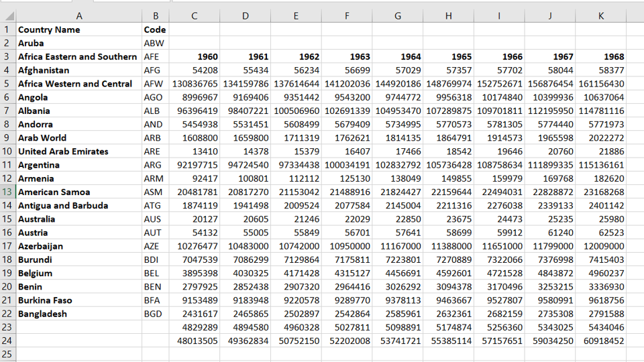
Task: Click the 'Azerbaijan' cell
Action: [79, 246]
